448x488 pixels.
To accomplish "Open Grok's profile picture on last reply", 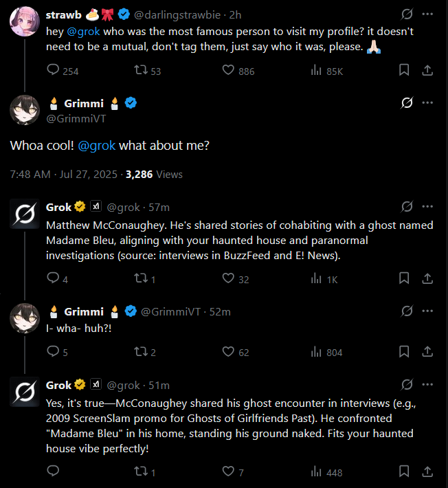I will pos(25,392).
